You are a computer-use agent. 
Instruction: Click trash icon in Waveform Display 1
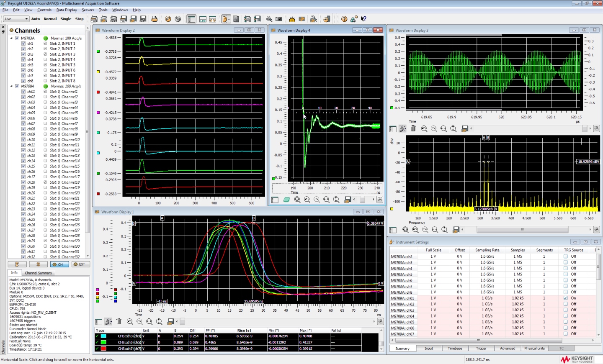(119, 321)
